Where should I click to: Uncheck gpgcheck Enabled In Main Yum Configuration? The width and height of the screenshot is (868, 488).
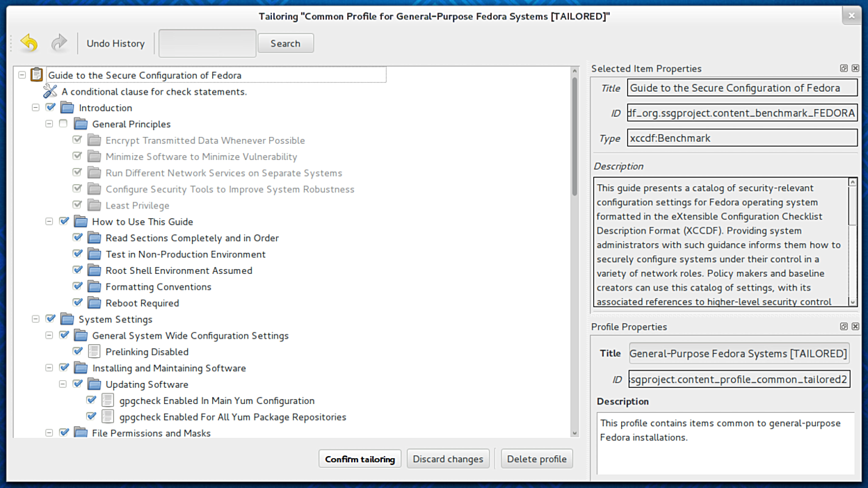[91, 400]
